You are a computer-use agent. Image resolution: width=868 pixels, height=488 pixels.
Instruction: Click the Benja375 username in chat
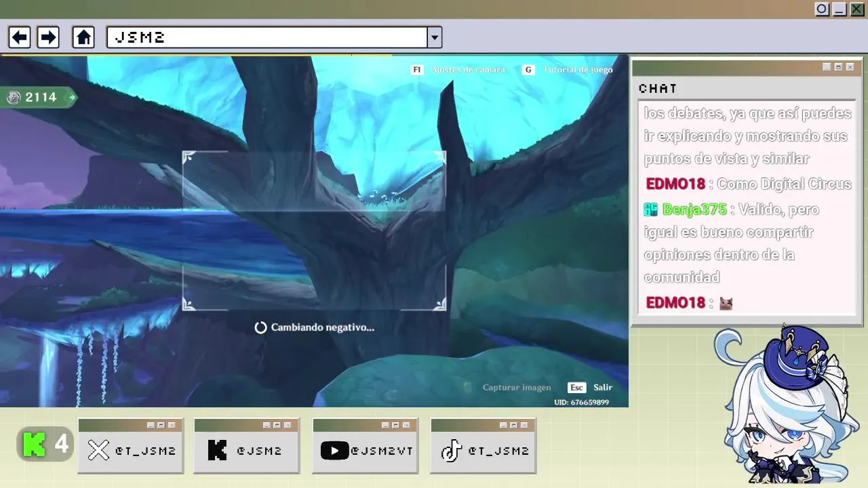click(694, 209)
